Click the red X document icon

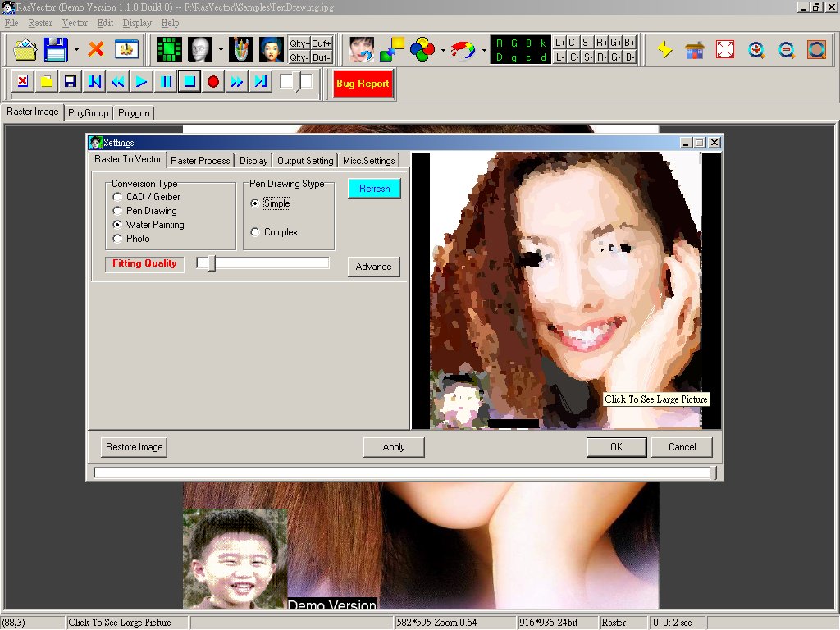pos(22,81)
